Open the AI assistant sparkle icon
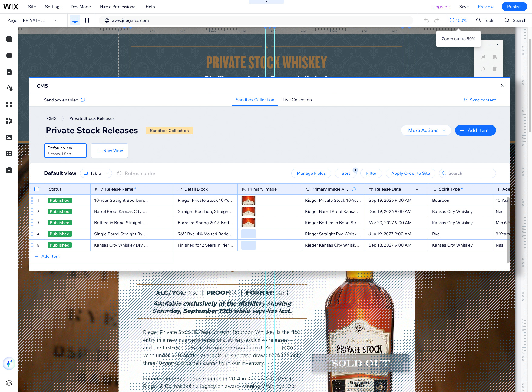 tap(9, 363)
